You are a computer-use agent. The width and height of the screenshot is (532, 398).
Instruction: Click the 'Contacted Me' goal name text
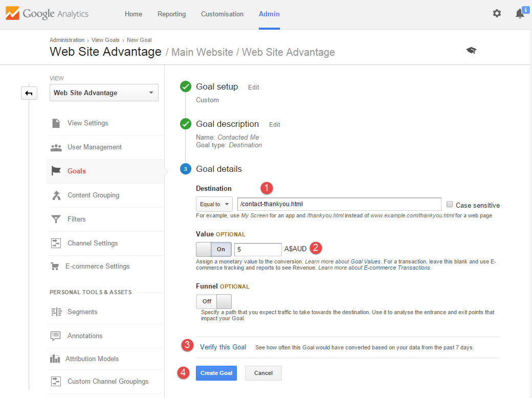(x=238, y=138)
